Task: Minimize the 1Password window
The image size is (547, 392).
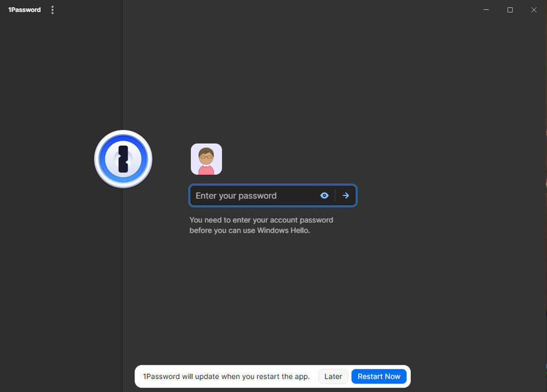Action: pyautogui.click(x=486, y=10)
